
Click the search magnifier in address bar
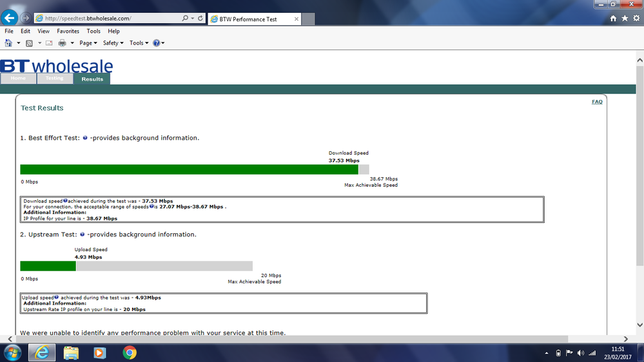click(185, 18)
